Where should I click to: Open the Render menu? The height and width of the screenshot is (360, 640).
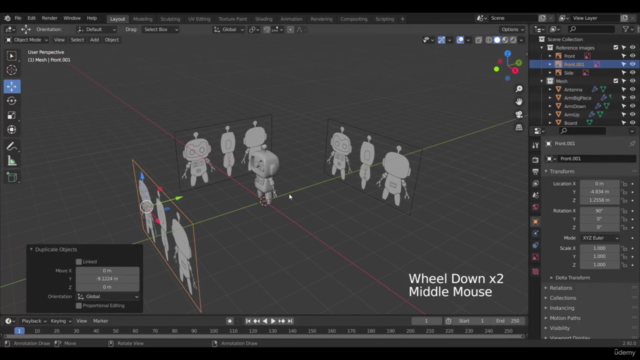[49, 18]
